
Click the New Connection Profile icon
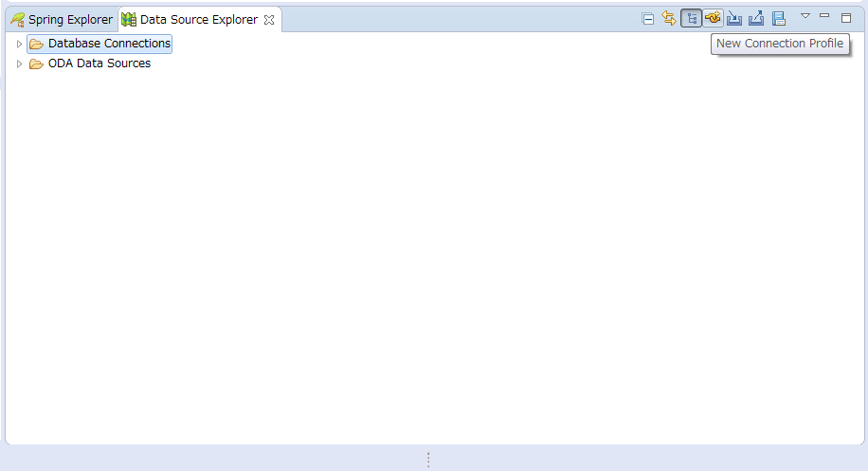pyautogui.click(x=713, y=18)
